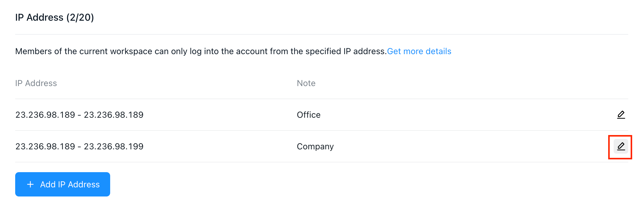644x205 pixels.
Task: Click the start address in the Company row
Action: (45, 146)
